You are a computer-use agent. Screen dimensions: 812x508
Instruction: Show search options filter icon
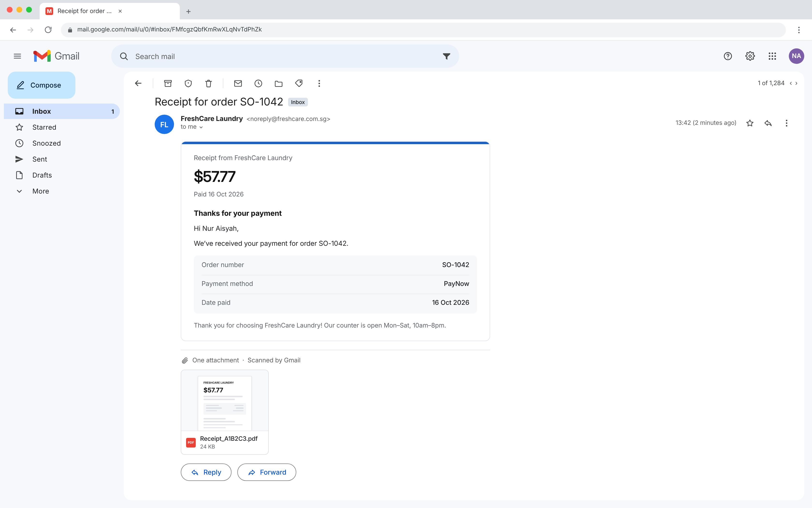[x=446, y=56]
